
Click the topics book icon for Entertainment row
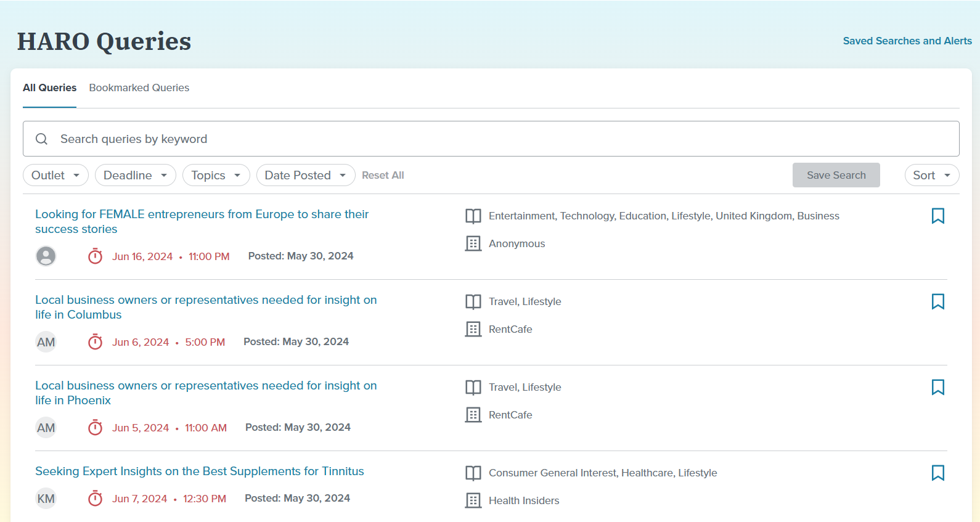(x=473, y=216)
